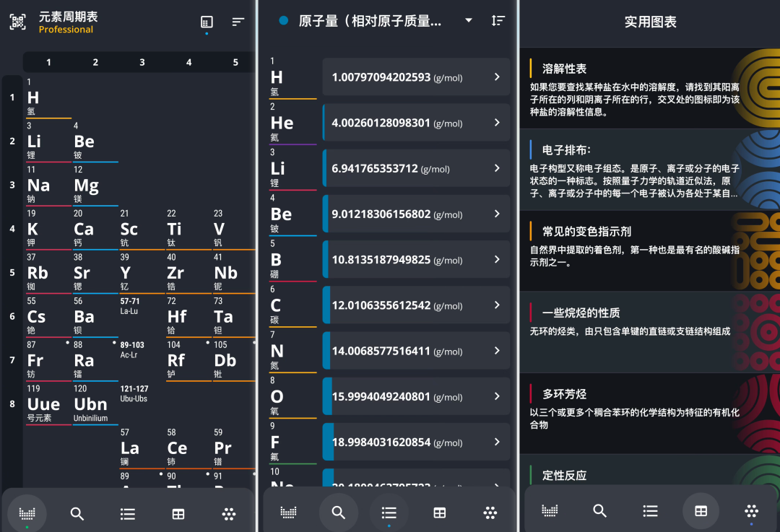Tap tables icon in middle panel bottom bar
This screenshot has width=780, height=532.
coord(439,512)
